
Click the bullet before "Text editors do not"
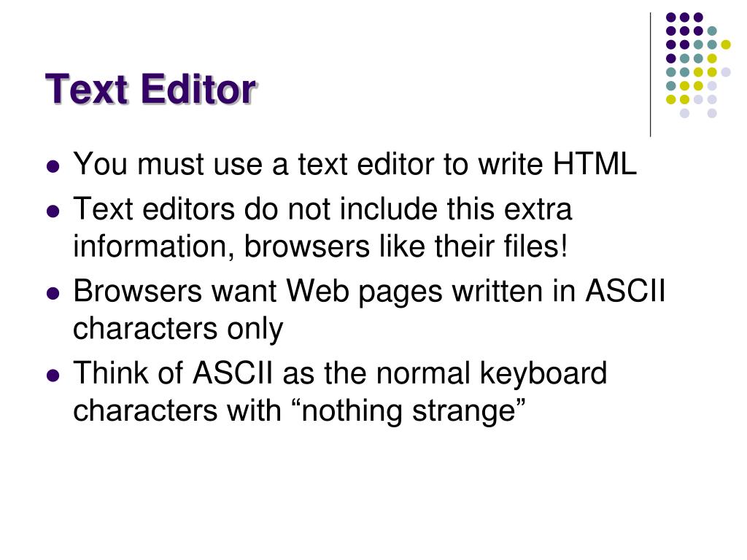coord(53,211)
